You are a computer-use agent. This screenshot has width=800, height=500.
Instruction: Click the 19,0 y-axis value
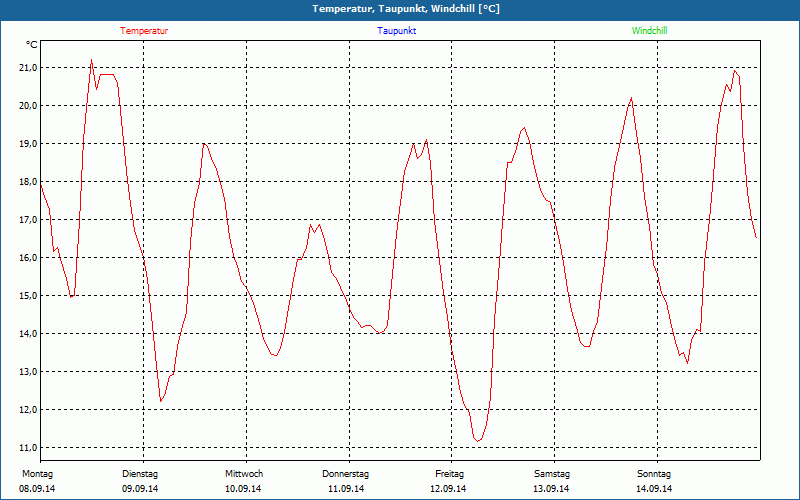[28, 144]
